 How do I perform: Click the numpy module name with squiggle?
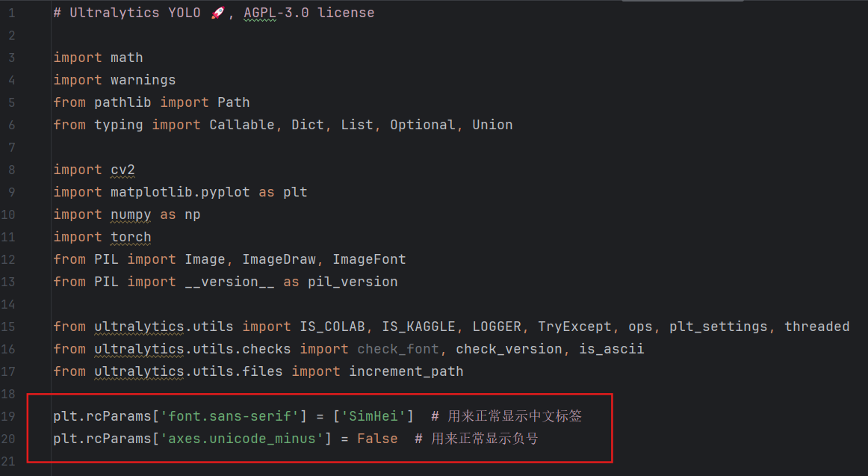(131, 214)
